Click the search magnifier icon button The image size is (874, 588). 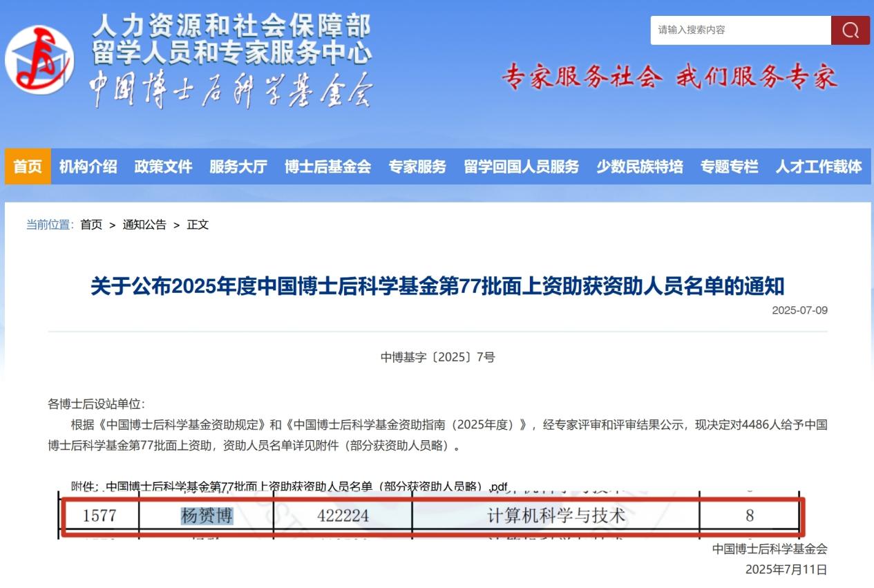[851, 30]
